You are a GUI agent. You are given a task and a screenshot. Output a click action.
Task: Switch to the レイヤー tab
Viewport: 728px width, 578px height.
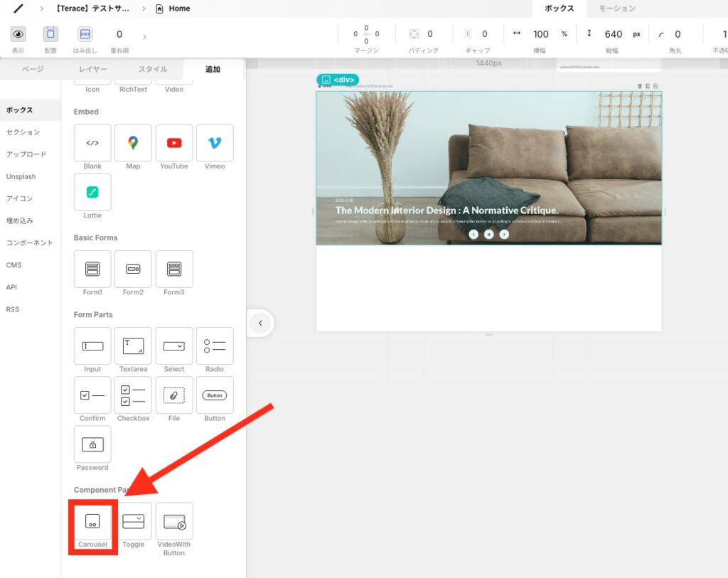point(92,69)
